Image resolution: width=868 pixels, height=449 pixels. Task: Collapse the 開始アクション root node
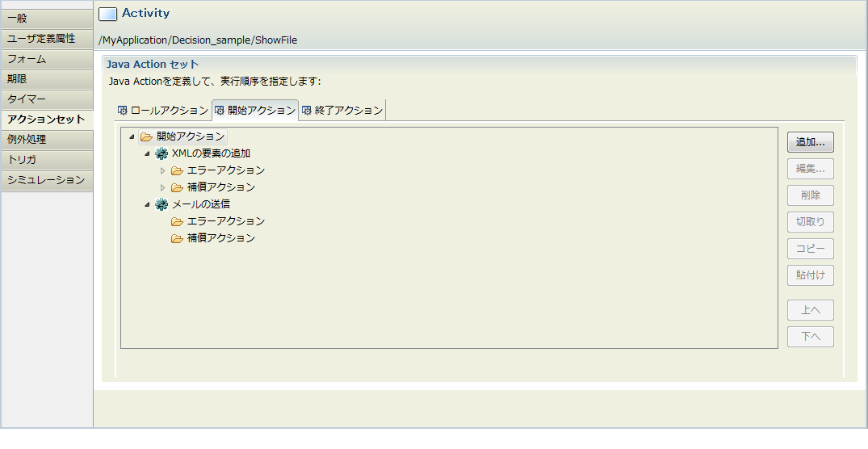click(x=132, y=136)
